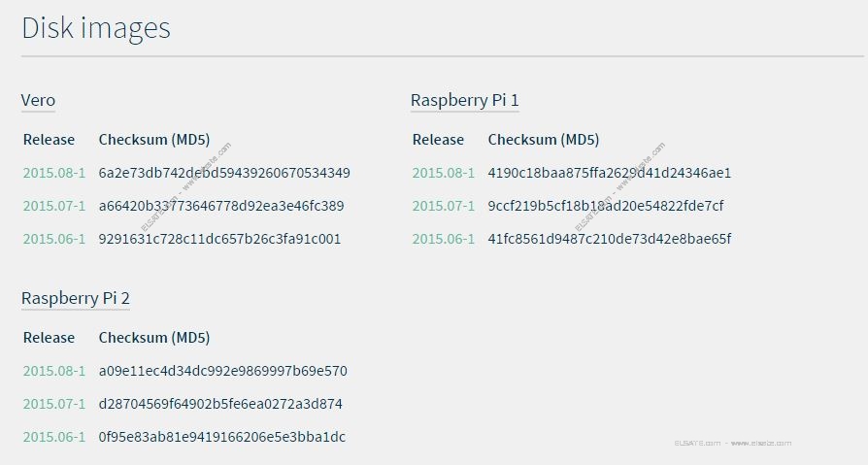This screenshot has height=465, width=868.
Task: Click the Raspberry Pi 2 heading
Action: pos(76,298)
